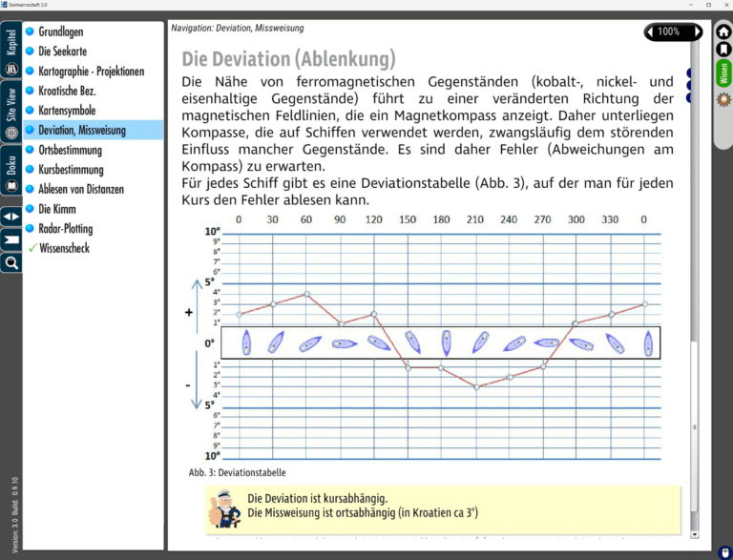
Task: Click the Version 3.0 Build text
Action: pyautogui.click(x=15, y=515)
